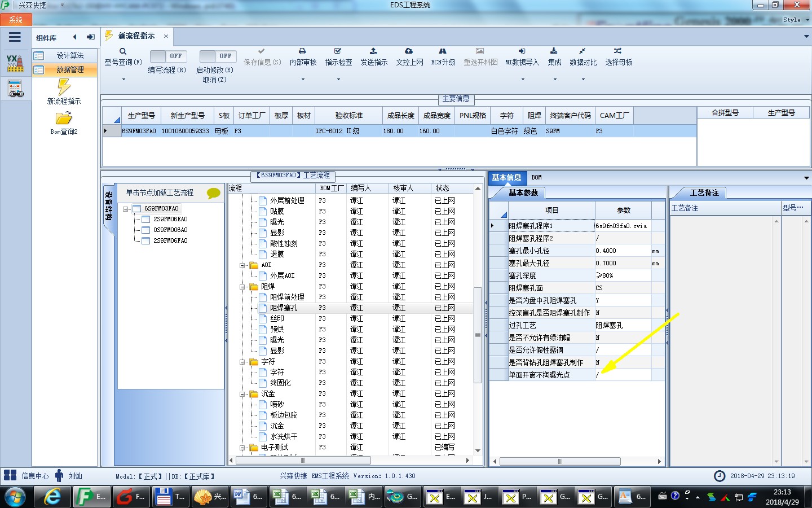The image size is (812, 508).
Task: Collapse the 阻焊 folder node
Action: (242, 287)
